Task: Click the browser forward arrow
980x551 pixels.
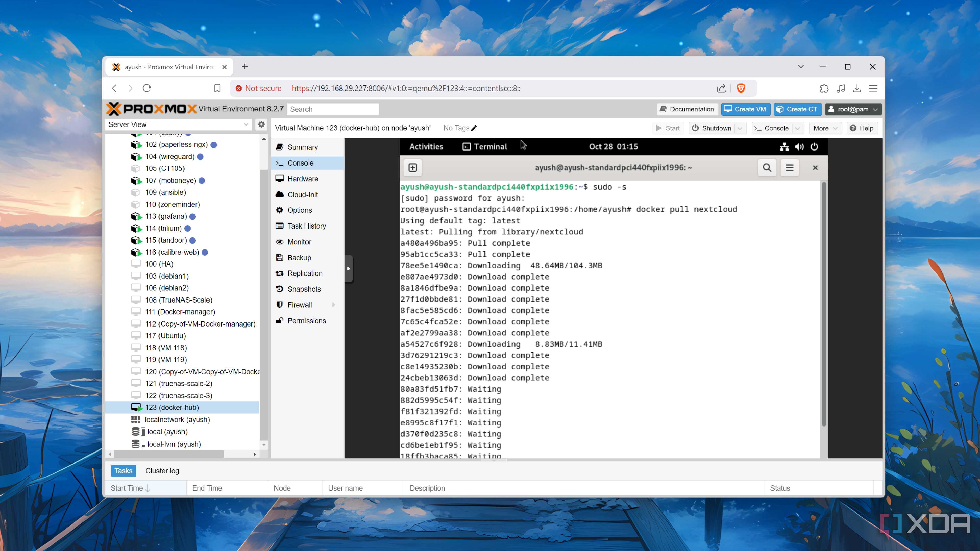Action: point(130,88)
